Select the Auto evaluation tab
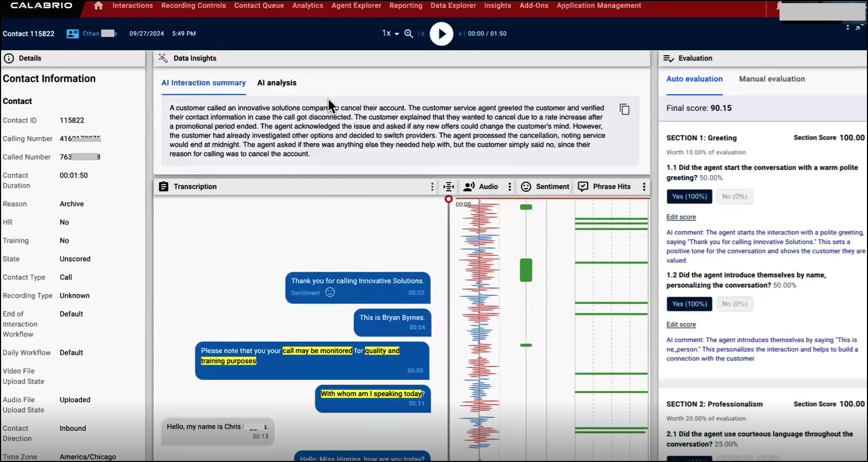The height and width of the screenshot is (462, 868). [694, 79]
